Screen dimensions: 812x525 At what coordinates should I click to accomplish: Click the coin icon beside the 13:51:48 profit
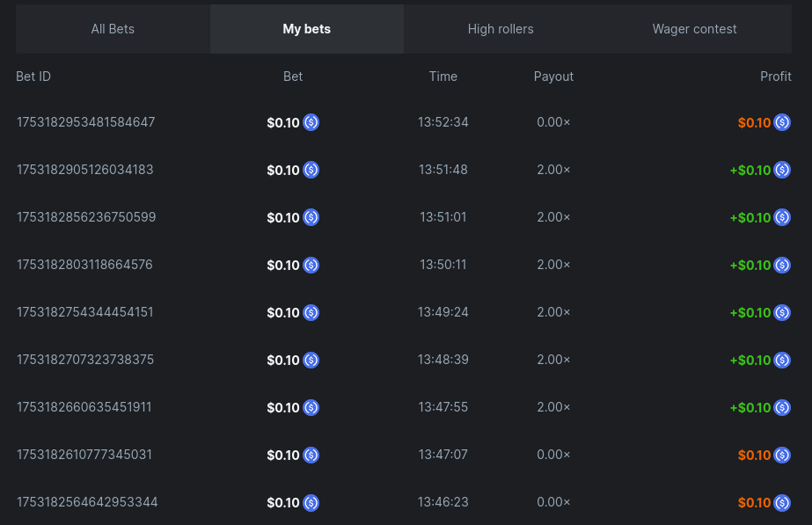click(x=782, y=170)
